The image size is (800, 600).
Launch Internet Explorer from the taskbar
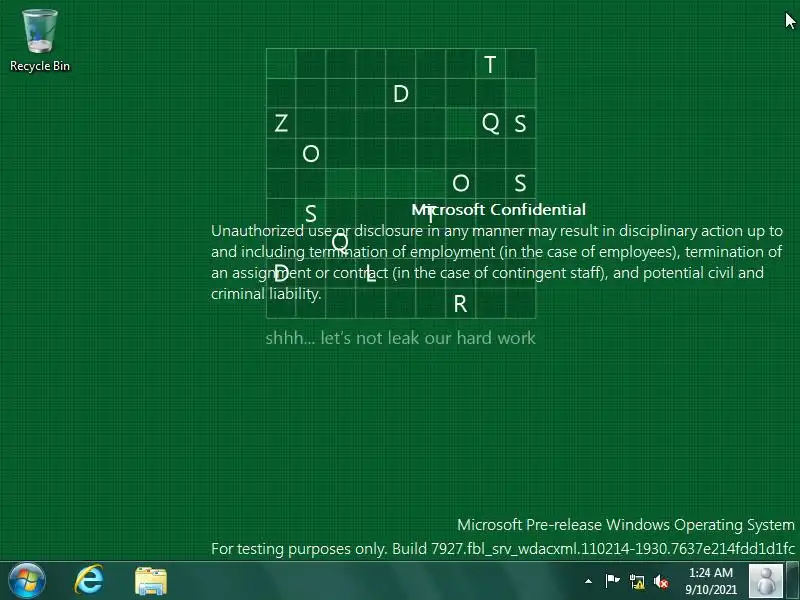89,581
